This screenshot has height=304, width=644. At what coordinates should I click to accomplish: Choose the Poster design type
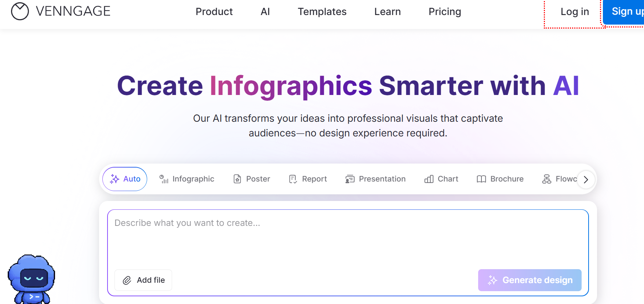[x=252, y=179]
